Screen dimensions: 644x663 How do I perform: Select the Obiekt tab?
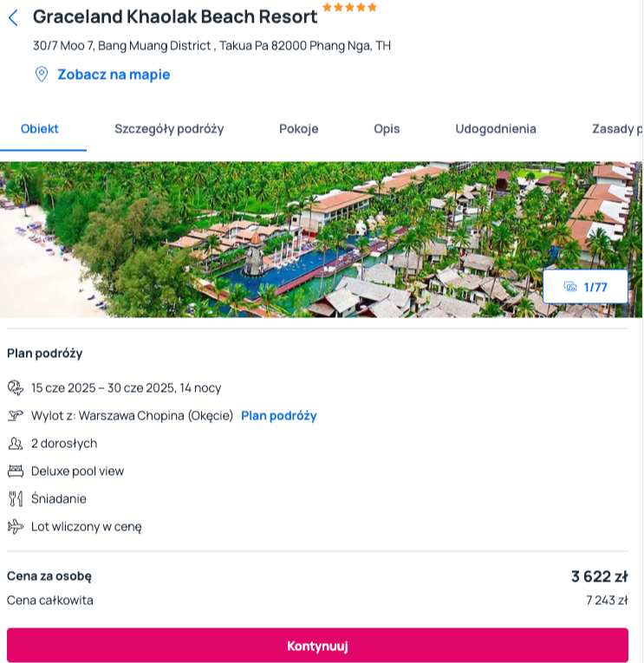(x=40, y=129)
